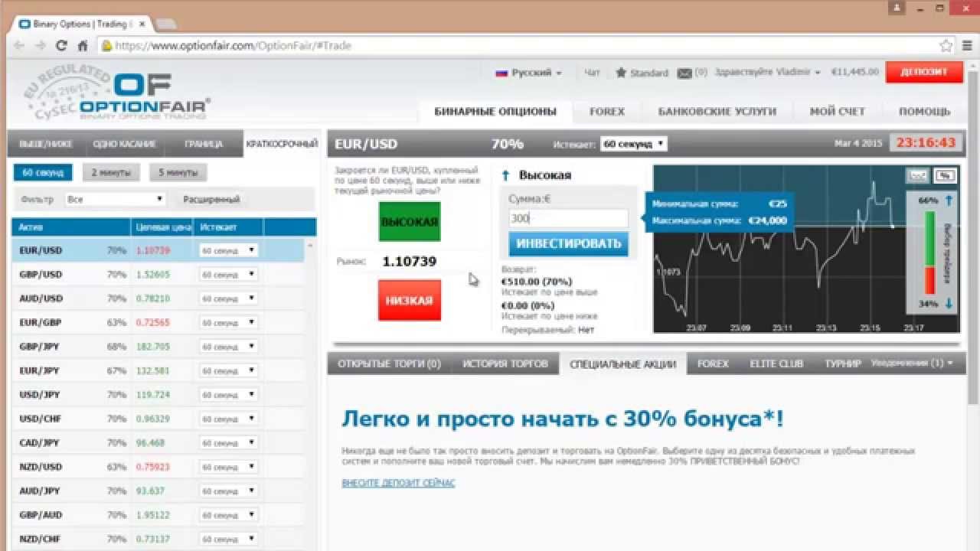Click the red НИЗКАЯ button
The height and width of the screenshot is (551, 980).
[x=410, y=300]
